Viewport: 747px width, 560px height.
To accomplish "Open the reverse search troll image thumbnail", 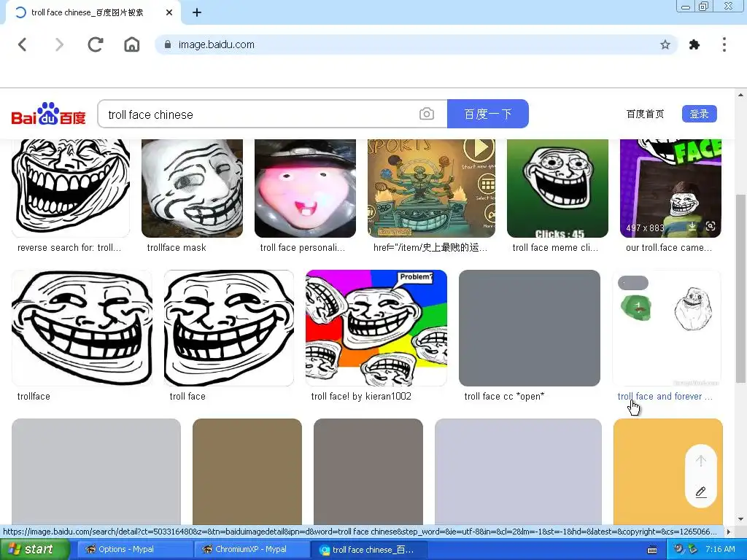I will click(71, 188).
